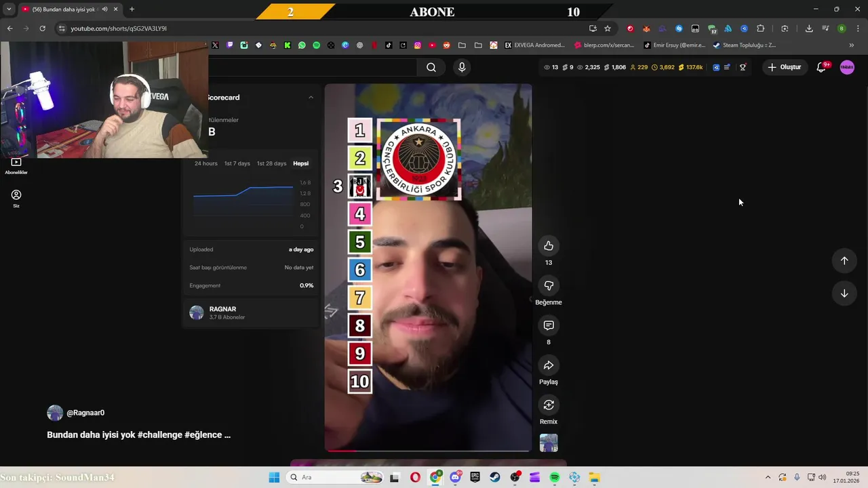The width and height of the screenshot is (868, 488).
Task: Adjust volume from system tray speaker
Action: tap(823, 477)
